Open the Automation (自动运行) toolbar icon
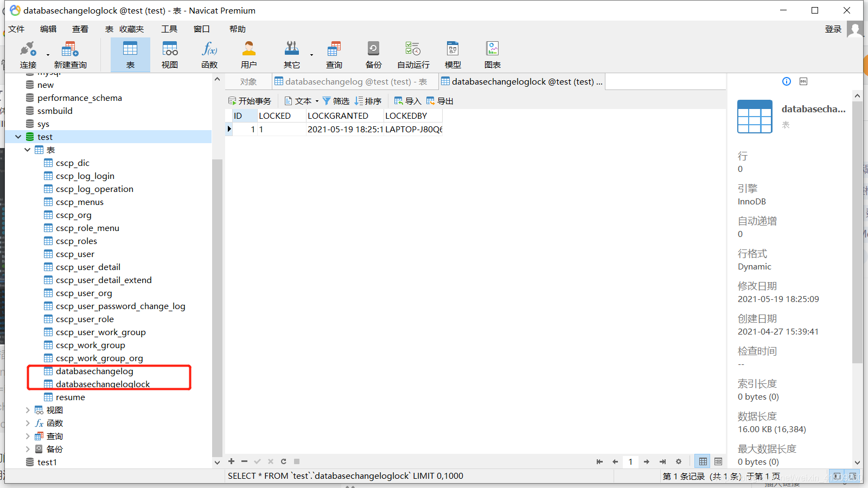 tap(413, 55)
